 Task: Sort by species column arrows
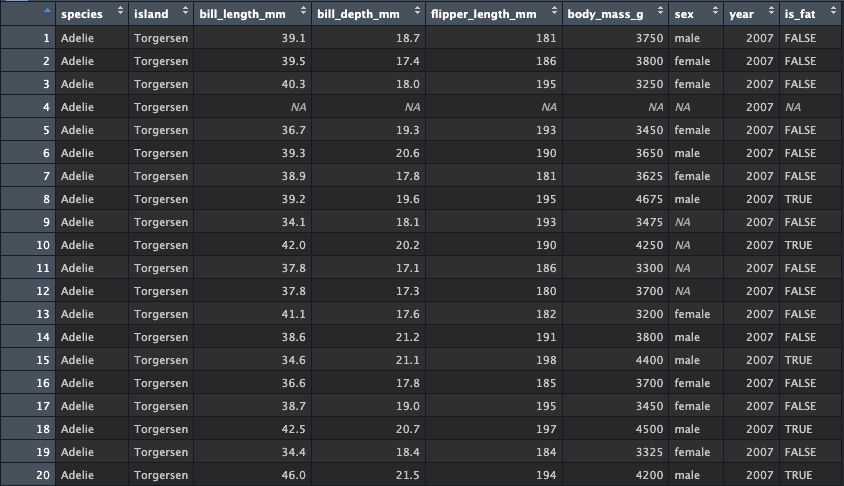(120, 11)
